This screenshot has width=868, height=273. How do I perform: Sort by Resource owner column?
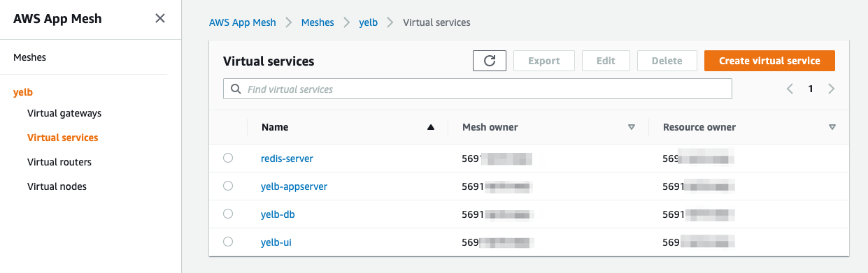click(x=832, y=127)
